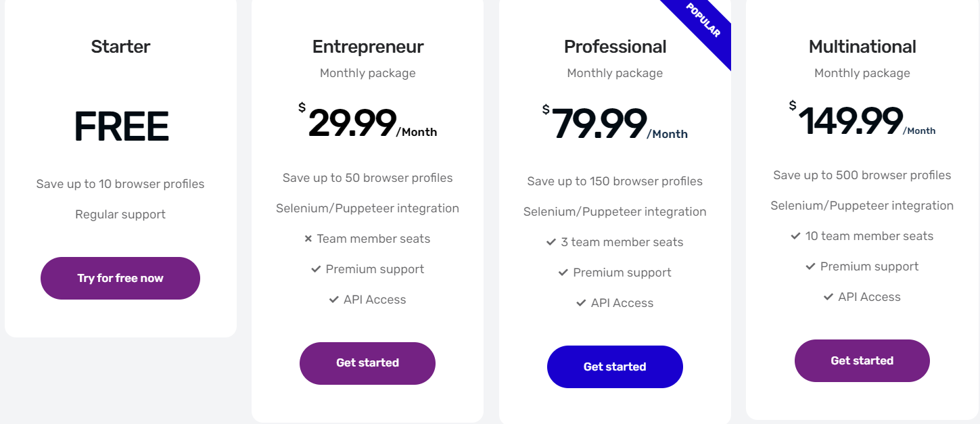Click the $79.99 Professional price
Viewport: 980px width, 424px height.
600,124
